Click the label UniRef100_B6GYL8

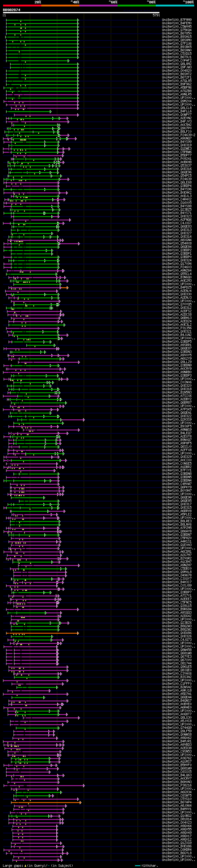click(x=177, y=853)
